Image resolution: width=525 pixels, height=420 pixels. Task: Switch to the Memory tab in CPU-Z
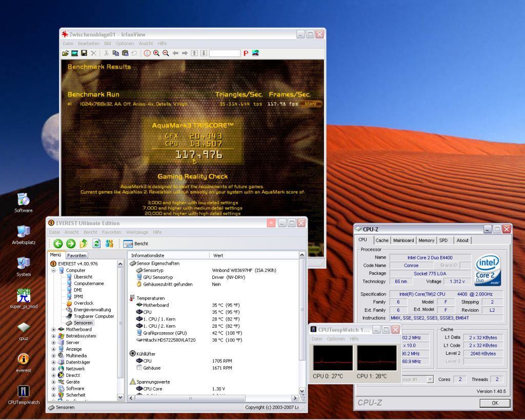426,241
